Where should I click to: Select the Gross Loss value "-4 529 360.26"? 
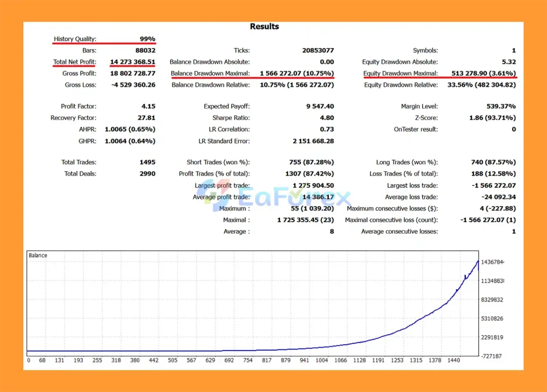point(133,85)
